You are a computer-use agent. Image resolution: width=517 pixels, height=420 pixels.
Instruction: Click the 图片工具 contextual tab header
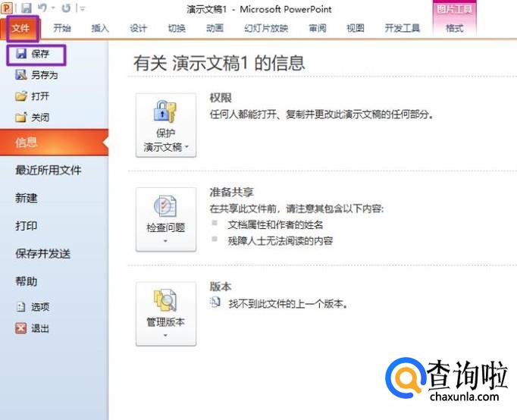click(x=454, y=9)
